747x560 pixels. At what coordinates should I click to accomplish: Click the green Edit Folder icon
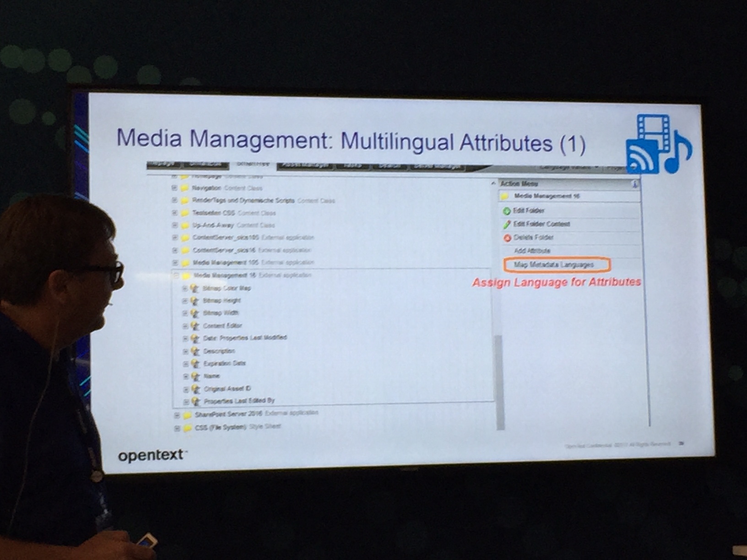[x=506, y=211]
